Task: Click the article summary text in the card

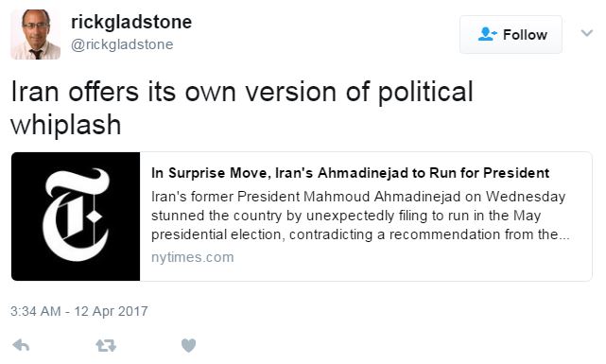Action: click(x=360, y=216)
